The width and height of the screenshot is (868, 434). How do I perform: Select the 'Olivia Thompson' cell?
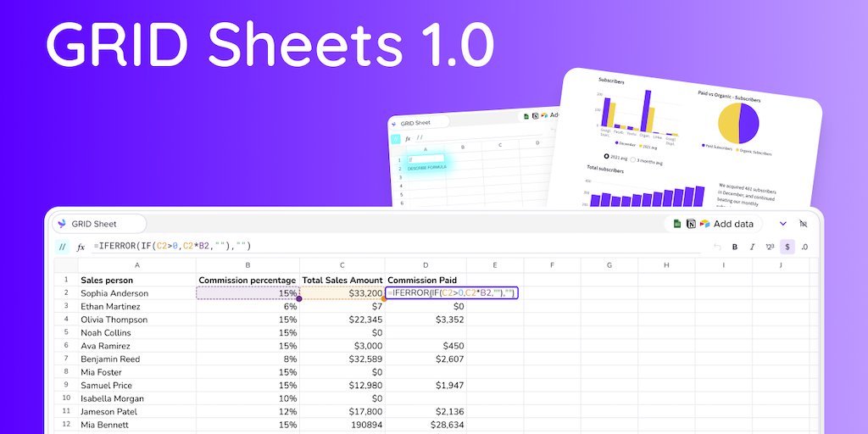[x=137, y=320]
